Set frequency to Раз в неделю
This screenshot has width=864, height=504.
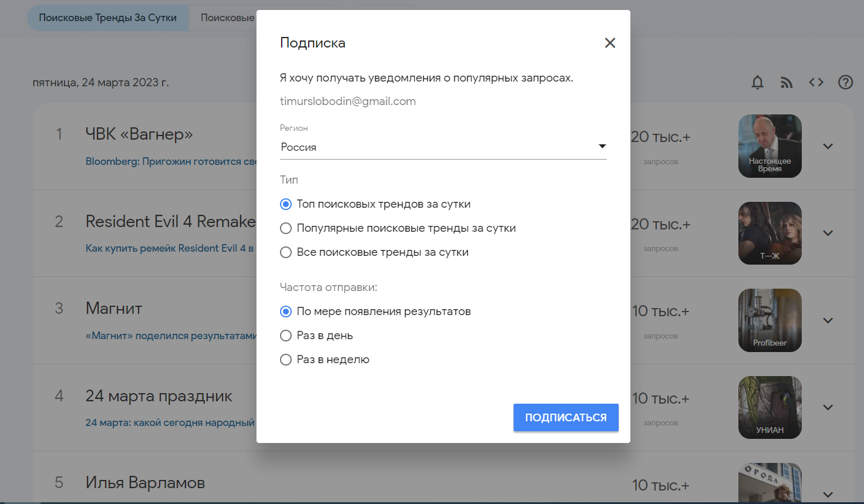(x=286, y=360)
